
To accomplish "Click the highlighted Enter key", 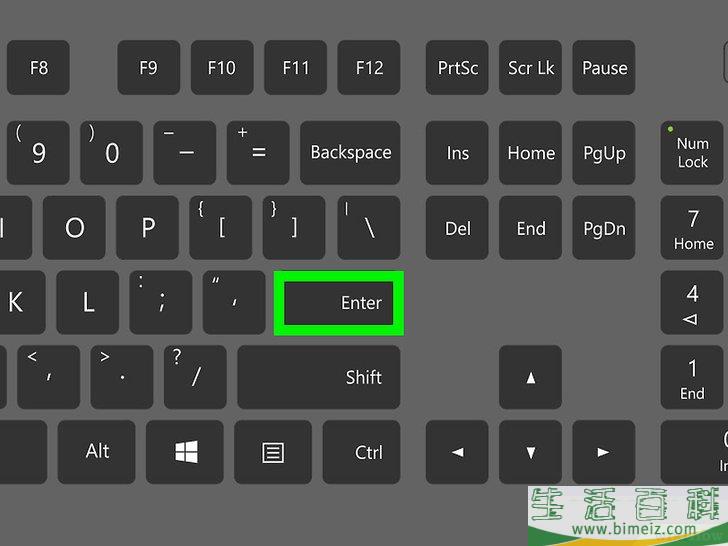I will [338, 303].
